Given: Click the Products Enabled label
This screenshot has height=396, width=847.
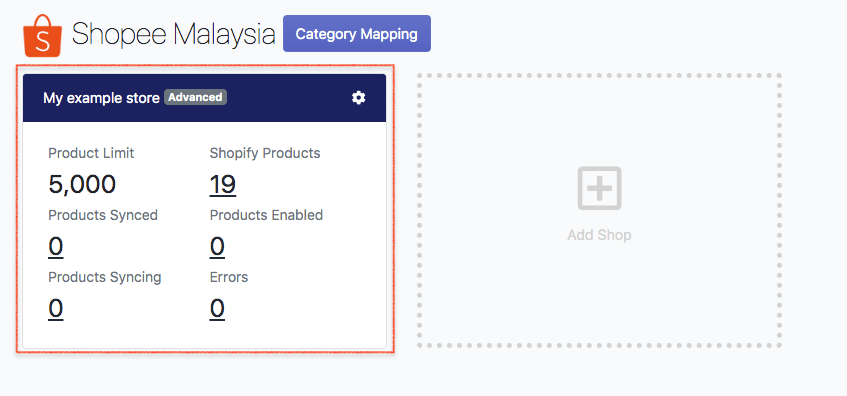Looking at the screenshot, I should pyautogui.click(x=266, y=215).
